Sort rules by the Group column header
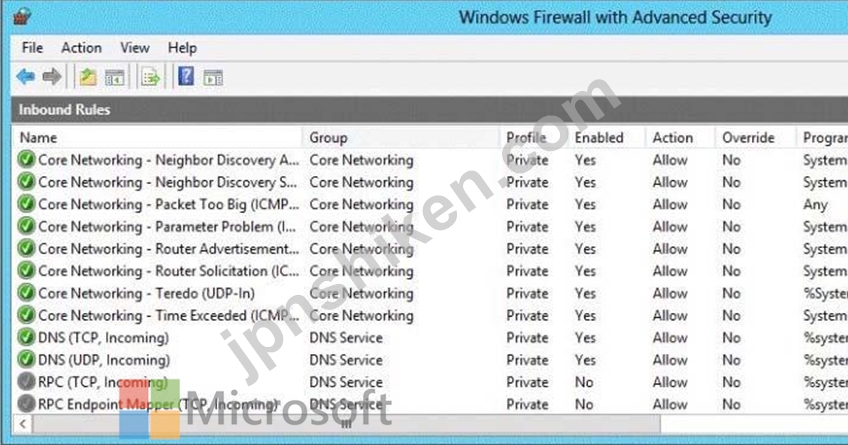 (401, 137)
